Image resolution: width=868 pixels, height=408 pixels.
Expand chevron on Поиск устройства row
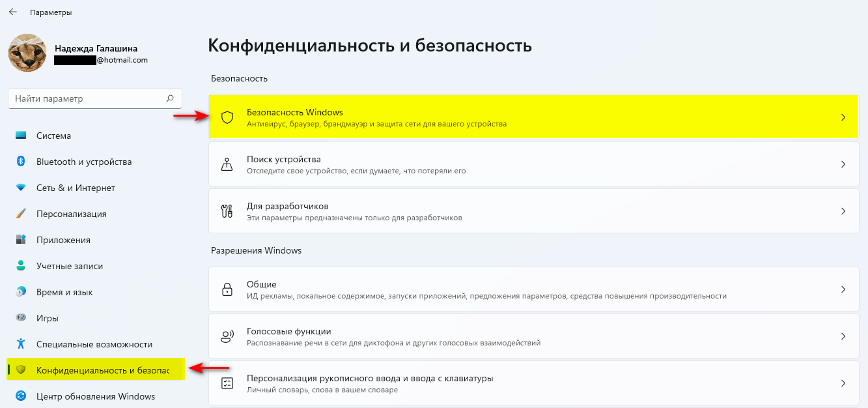(x=843, y=164)
